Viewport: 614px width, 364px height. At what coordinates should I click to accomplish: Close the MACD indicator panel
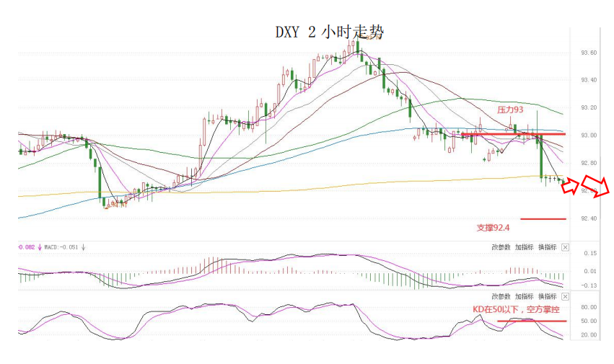point(565,247)
